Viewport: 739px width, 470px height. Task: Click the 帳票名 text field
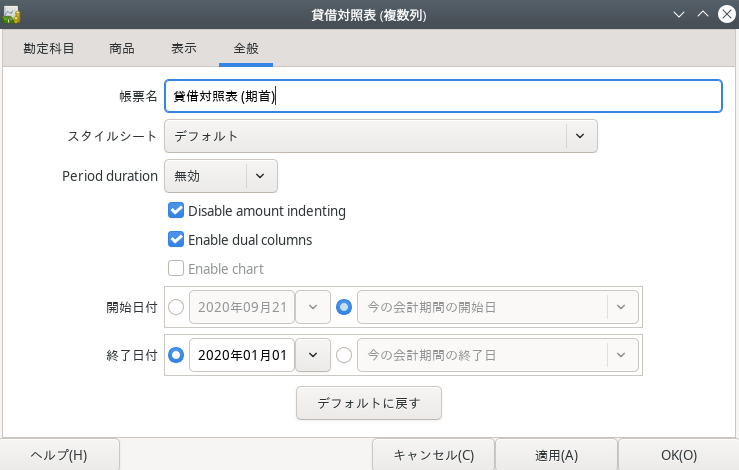pos(443,96)
